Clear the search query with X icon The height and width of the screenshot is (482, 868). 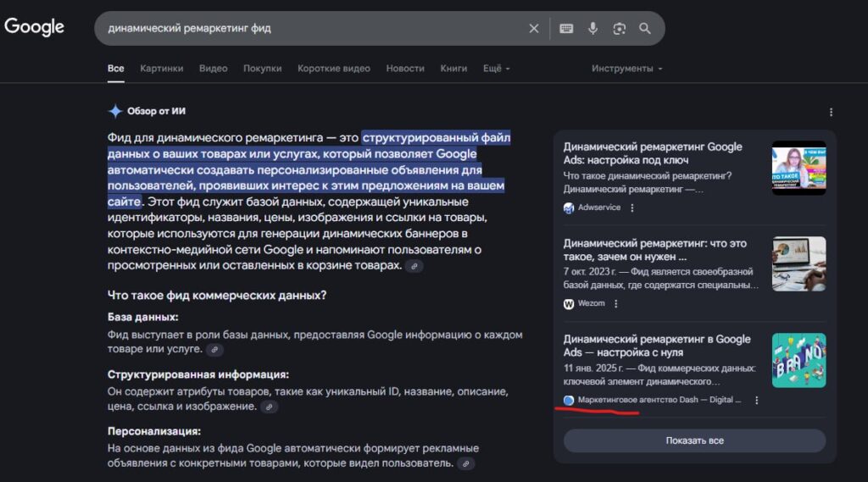pyautogui.click(x=534, y=28)
